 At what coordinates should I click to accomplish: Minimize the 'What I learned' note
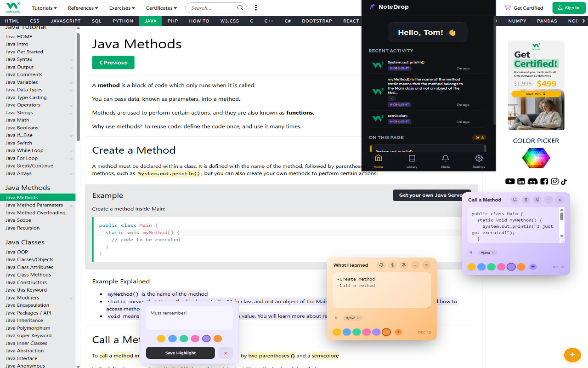tap(415, 265)
